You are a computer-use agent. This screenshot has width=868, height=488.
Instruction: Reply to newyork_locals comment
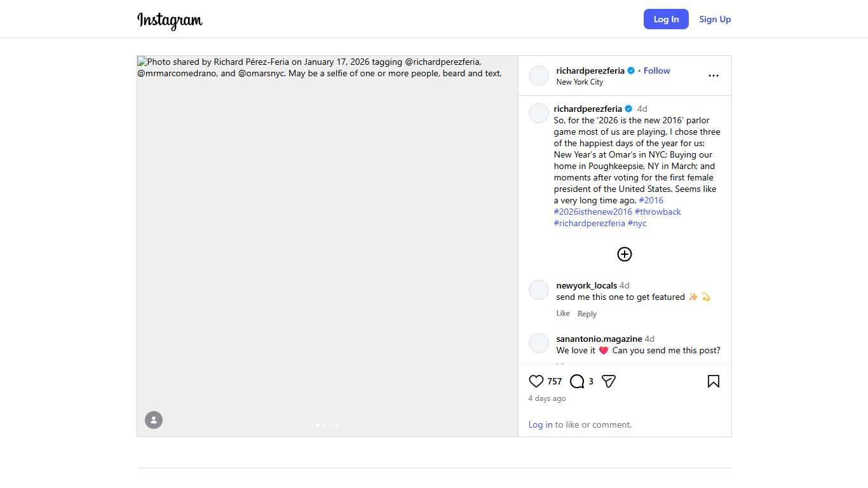click(587, 314)
